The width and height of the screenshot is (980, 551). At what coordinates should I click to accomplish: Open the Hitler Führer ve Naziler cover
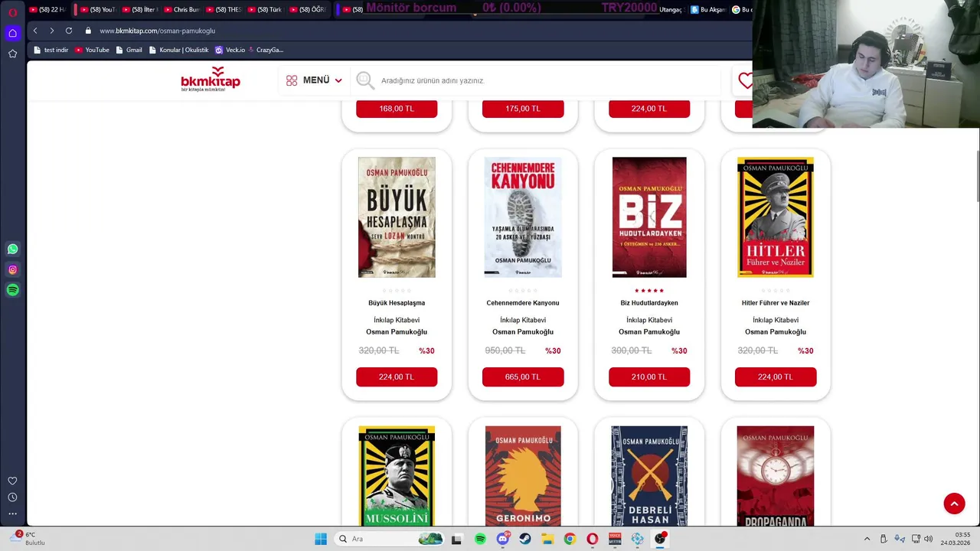pyautogui.click(x=776, y=217)
